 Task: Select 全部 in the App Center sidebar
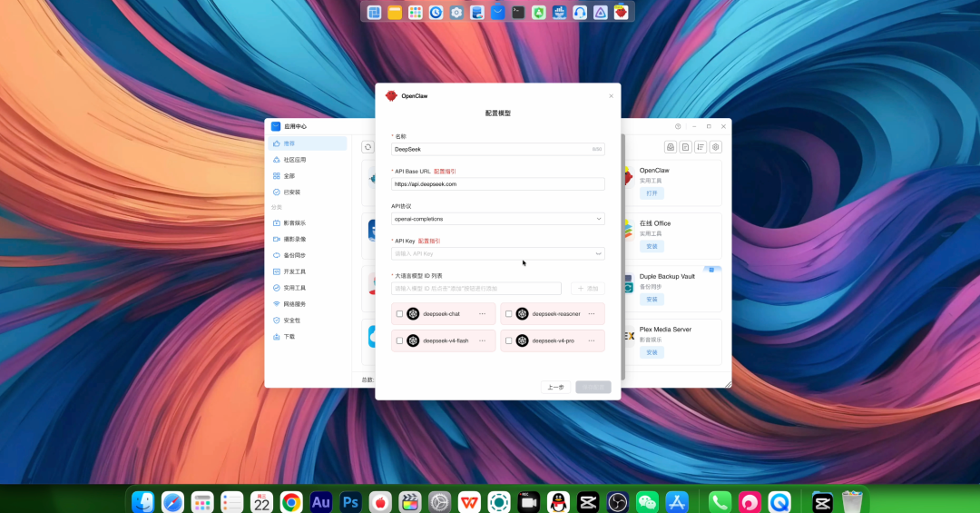pyautogui.click(x=308, y=176)
